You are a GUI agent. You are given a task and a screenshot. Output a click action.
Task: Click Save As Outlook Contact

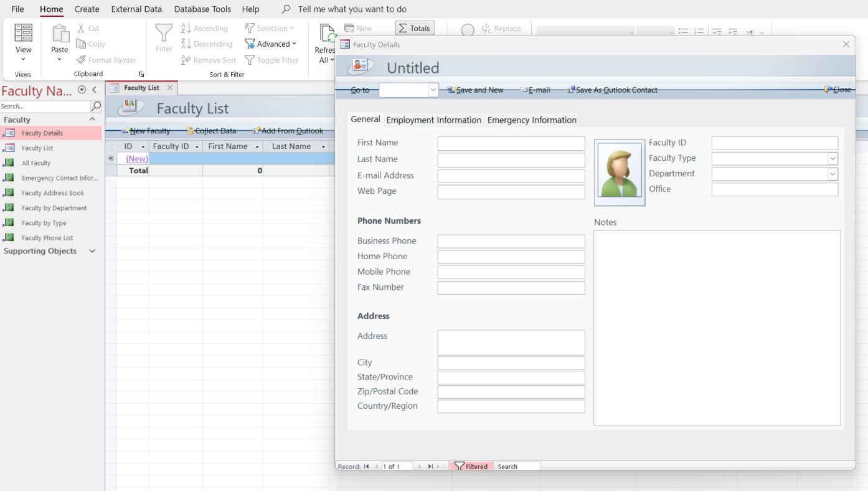(x=612, y=90)
